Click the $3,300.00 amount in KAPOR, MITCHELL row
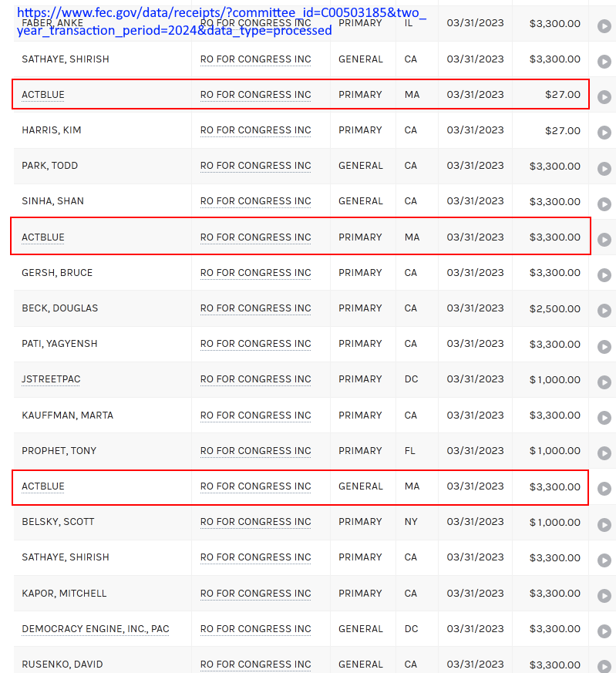The height and width of the screenshot is (673, 616). (554, 593)
